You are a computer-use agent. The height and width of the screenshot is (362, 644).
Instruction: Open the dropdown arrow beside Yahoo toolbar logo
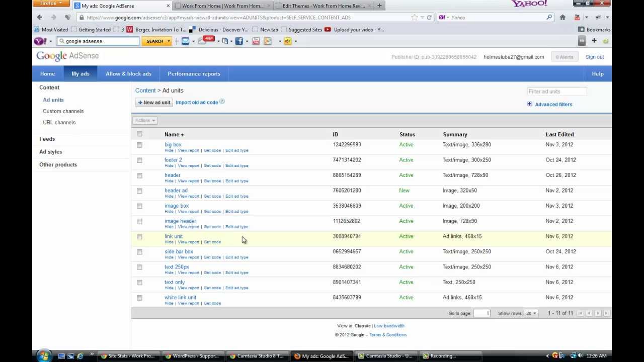click(50, 41)
